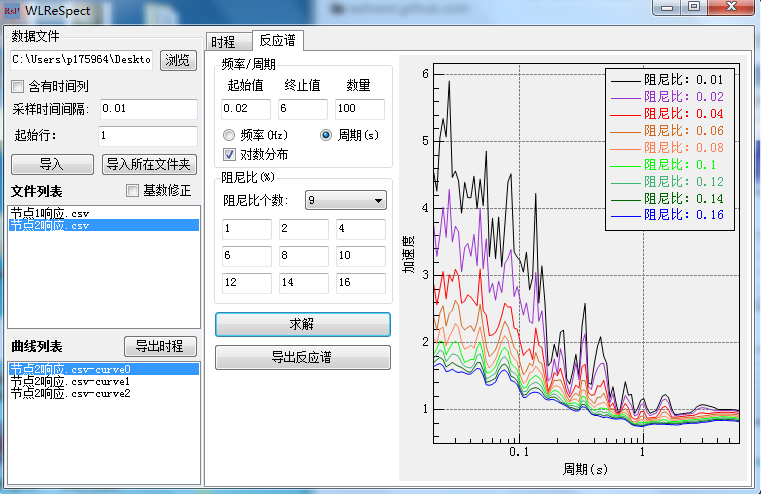Click legend entry 阻尼比: 0.06
This screenshot has width=761, height=494.
coord(667,131)
